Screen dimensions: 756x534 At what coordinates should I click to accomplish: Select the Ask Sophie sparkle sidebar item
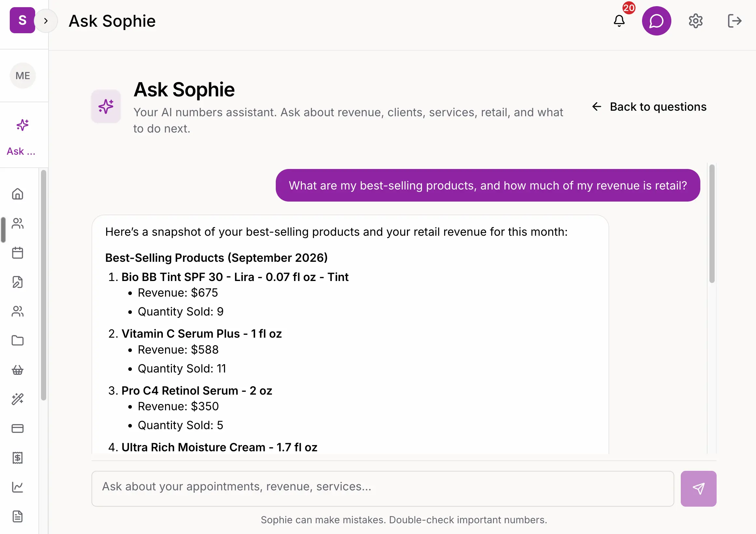click(22, 137)
